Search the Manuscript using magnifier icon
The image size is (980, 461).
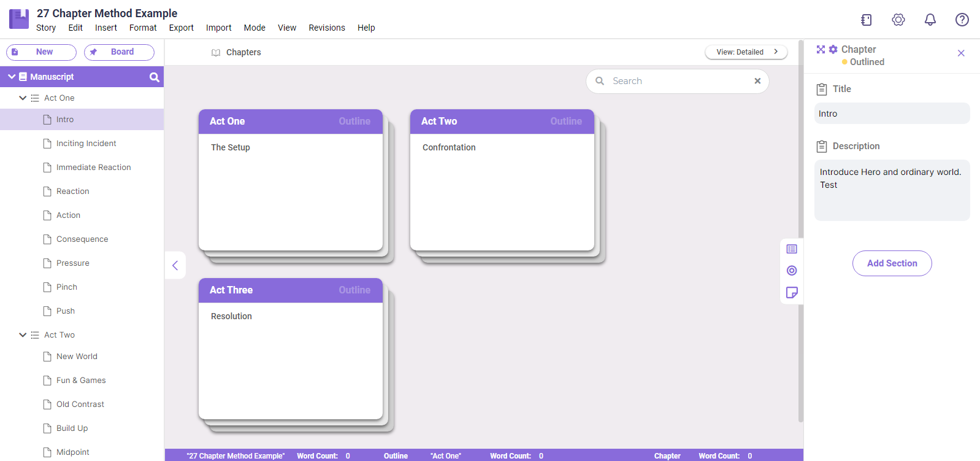tap(154, 77)
